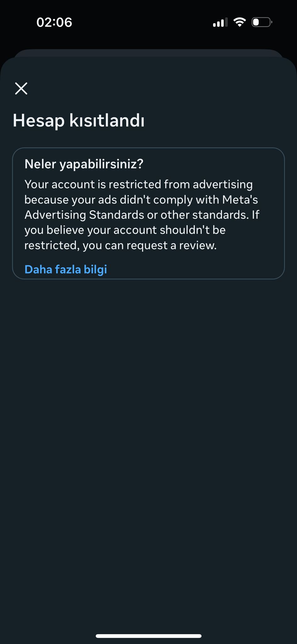Tap the battery indicator icon
Image resolution: width=297 pixels, height=644 pixels.
[x=261, y=22]
